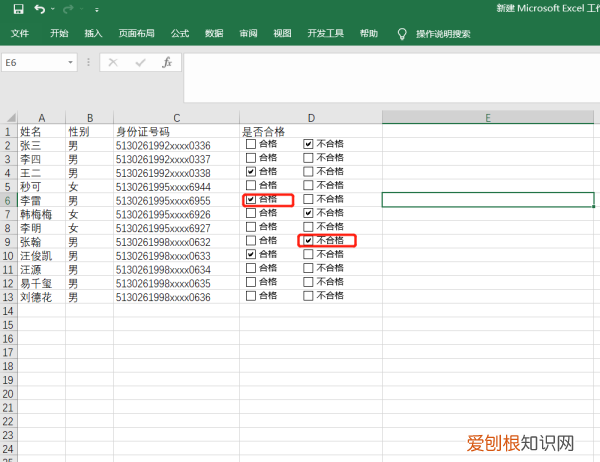
Task: Toggle 合格 checkbox for 张三
Action: (251, 144)
